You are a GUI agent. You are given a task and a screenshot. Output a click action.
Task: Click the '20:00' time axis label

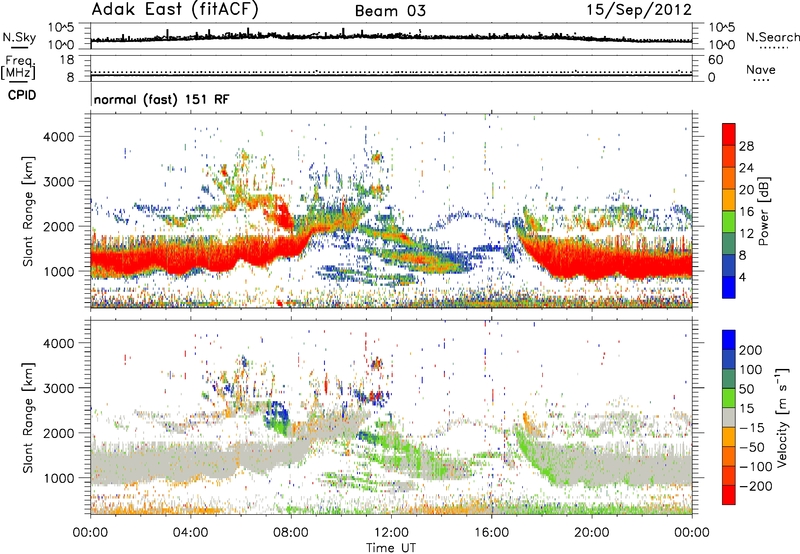pos(592,533)
